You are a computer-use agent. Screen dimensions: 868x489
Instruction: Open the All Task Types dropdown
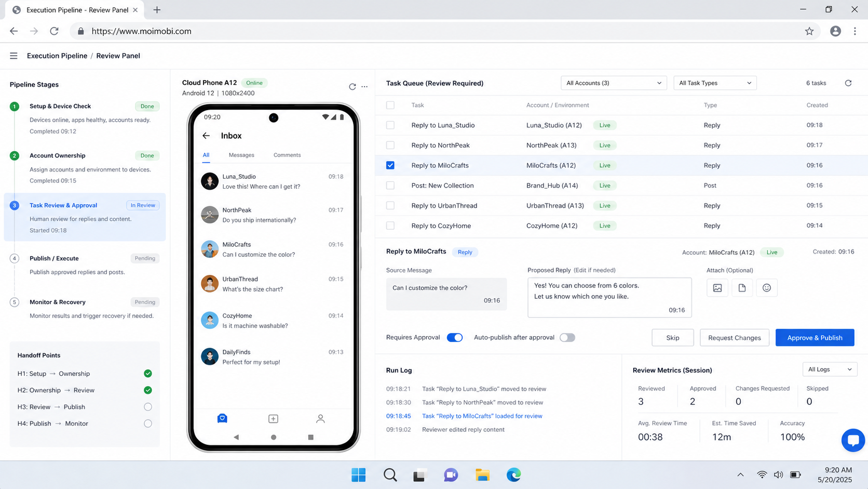(715, 83)
